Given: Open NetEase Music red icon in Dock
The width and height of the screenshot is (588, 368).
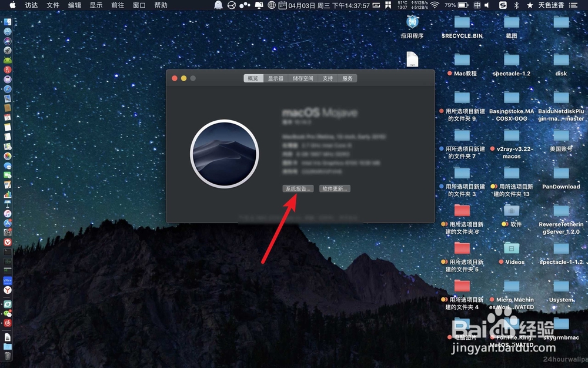Looking at the screenshot, I should pyautogui.click(x=8, y=323).
